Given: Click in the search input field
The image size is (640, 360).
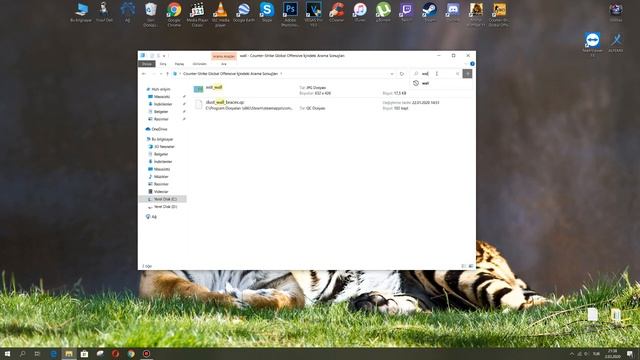Looking at the screenshot, I should pyautogui.click(x=437, y=74).
